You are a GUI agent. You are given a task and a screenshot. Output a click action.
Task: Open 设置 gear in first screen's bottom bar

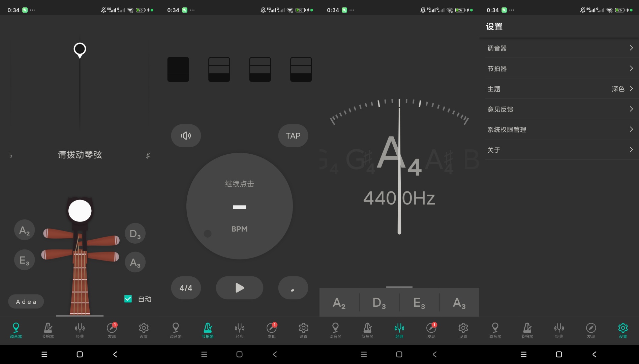(x=144, y=330)
